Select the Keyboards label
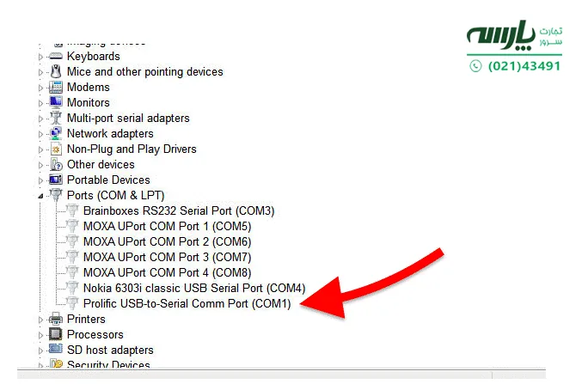This screenshot has width=588, height=384. (x=94, y=56)
